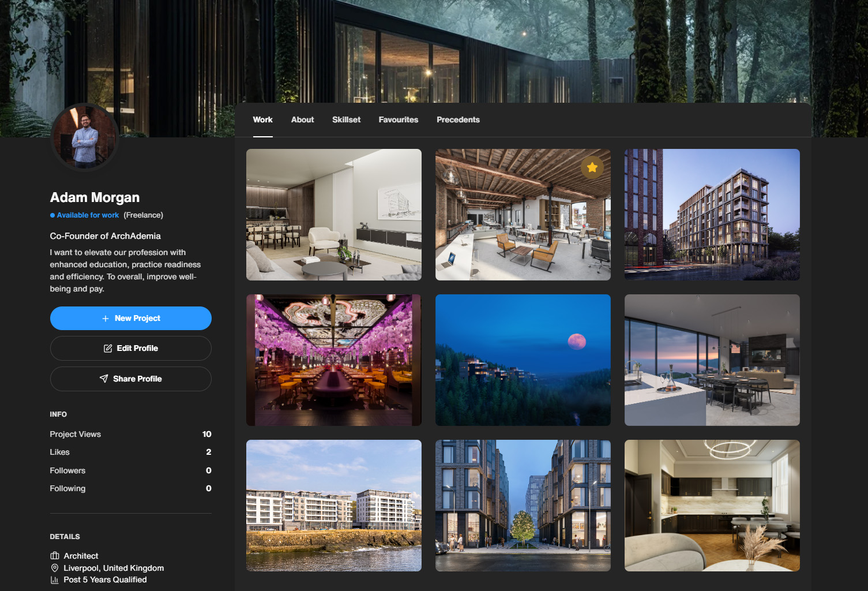Select the Favourites tab
The height and width of the screenshot is (591, 868).
pyautogui.click(x=398, y=119)
